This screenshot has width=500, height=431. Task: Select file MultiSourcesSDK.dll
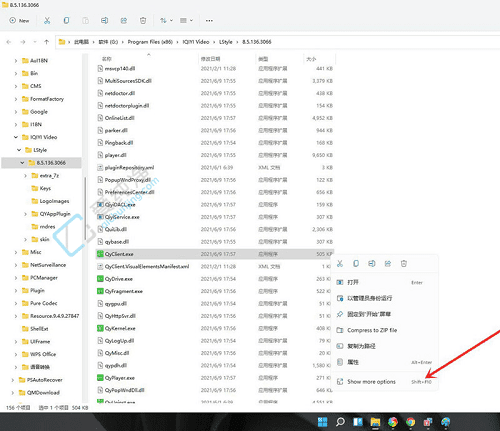tap(215, 81)
